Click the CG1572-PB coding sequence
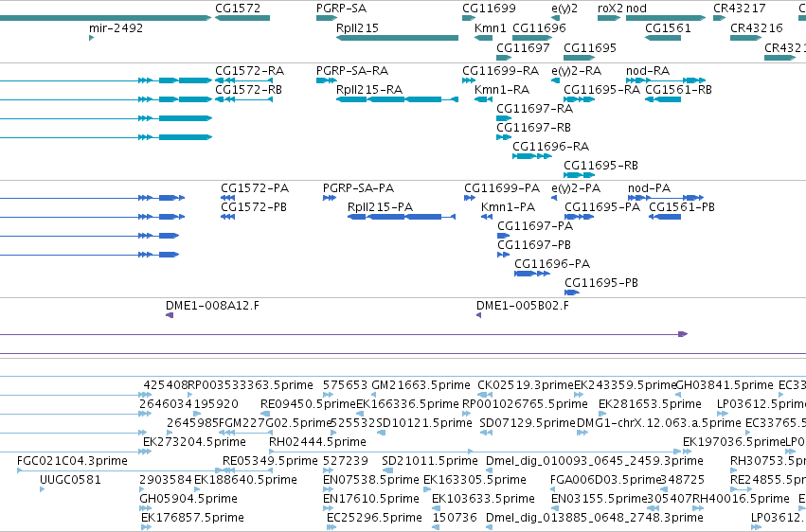Image resolution: width=806 pixels, height=532 pixels. click(x=227, y=217)
